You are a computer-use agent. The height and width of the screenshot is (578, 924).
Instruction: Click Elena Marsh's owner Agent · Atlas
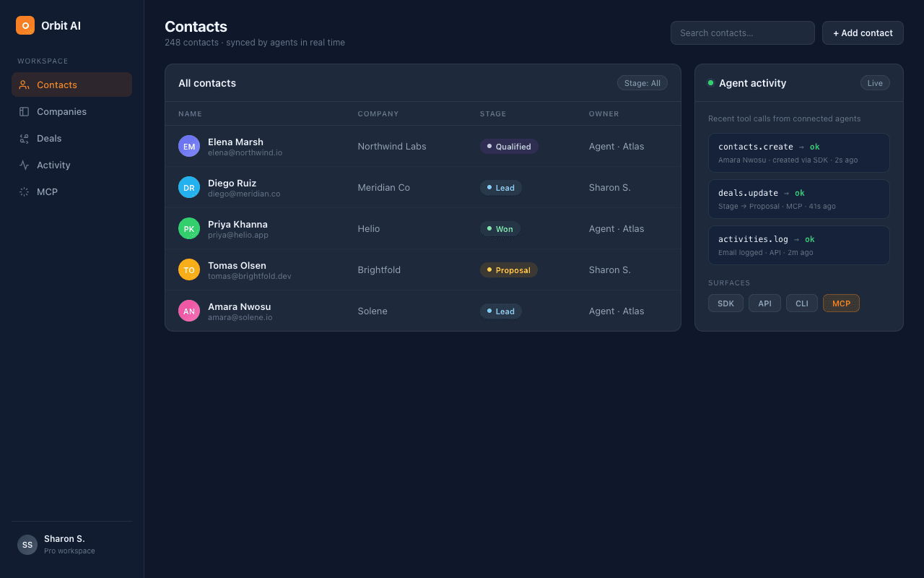[x=616, y=146]
